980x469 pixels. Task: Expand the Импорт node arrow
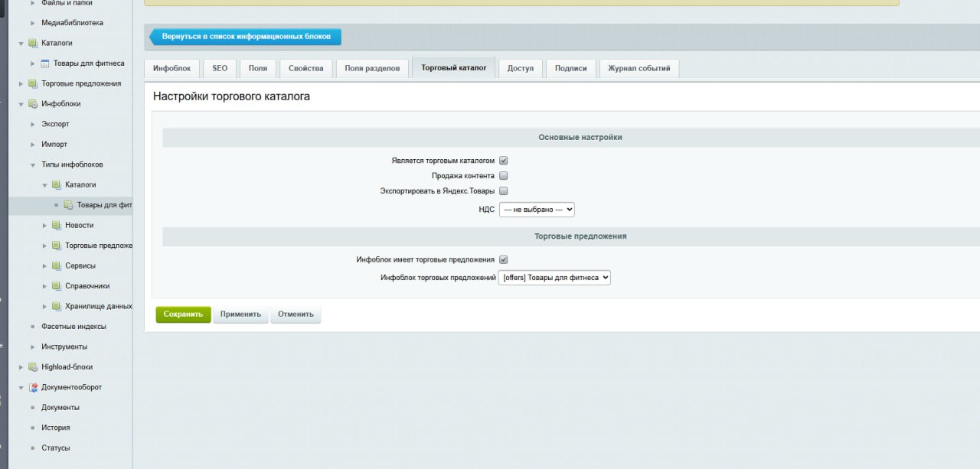(33, 145)
